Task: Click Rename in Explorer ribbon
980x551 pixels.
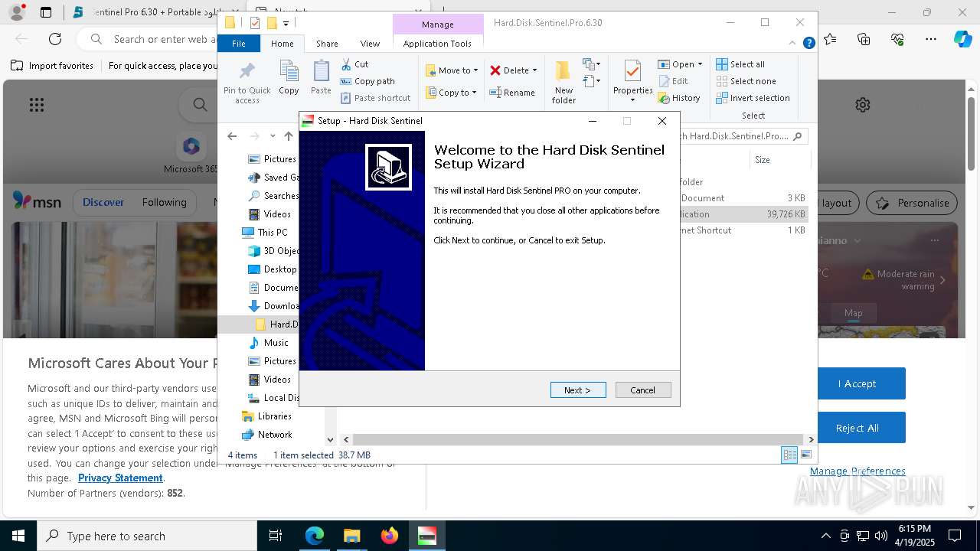Action: (x=512, y=93)
